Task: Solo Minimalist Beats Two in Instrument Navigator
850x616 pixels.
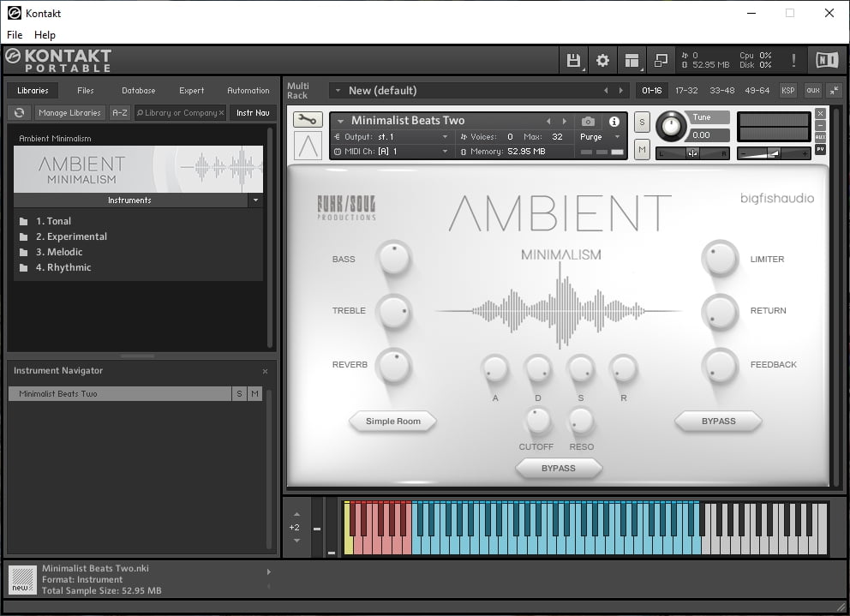Action: click(x=239, y=394)
